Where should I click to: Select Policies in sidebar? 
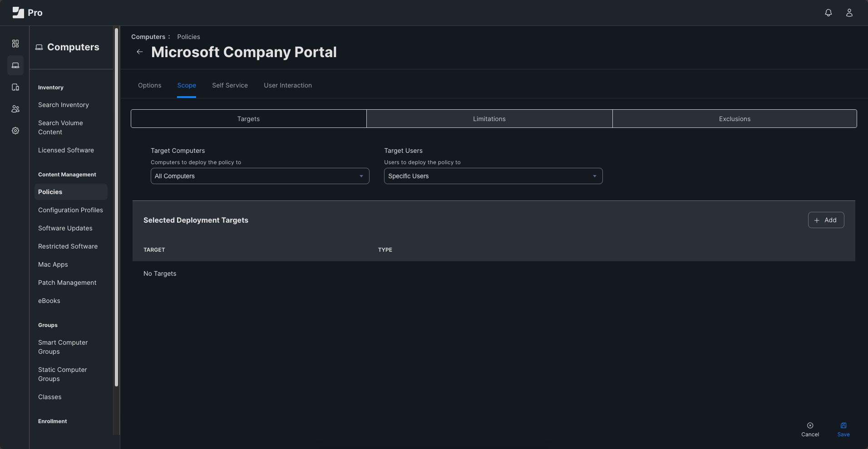pyautogui.click(x=71, y=192)
